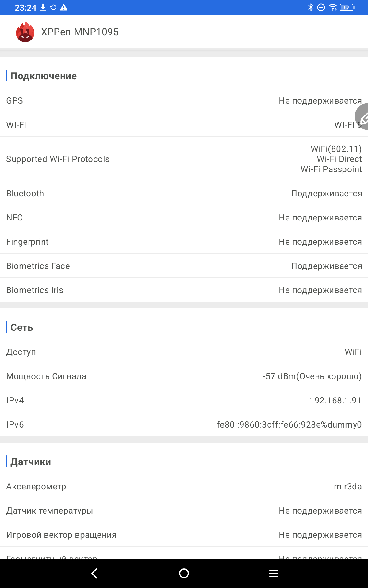Image resolution: width=368 pixels, height=588 pixels.
Task: Tap the warning triangle notification icon
Action: point(64,7)
